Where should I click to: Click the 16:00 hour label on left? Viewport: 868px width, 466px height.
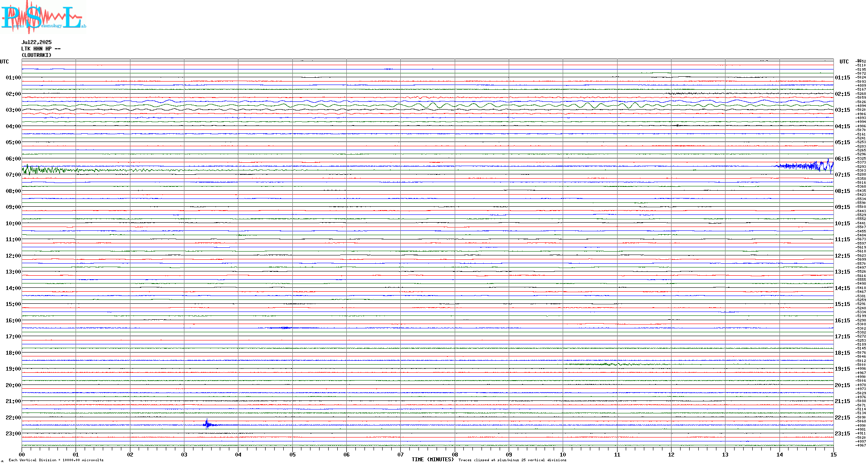tap(13, 321)
